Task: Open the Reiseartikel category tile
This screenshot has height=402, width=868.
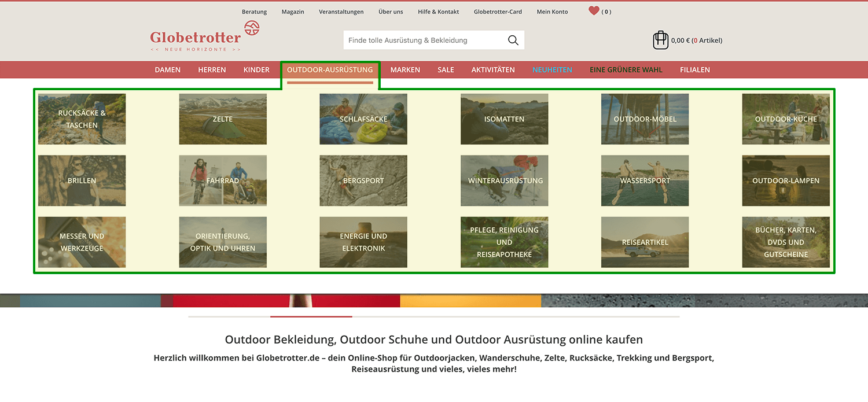Action: [645, 242]
